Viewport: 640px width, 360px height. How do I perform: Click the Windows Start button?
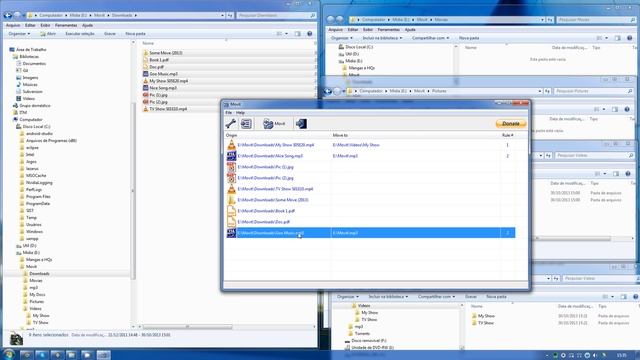coord(8,354)
